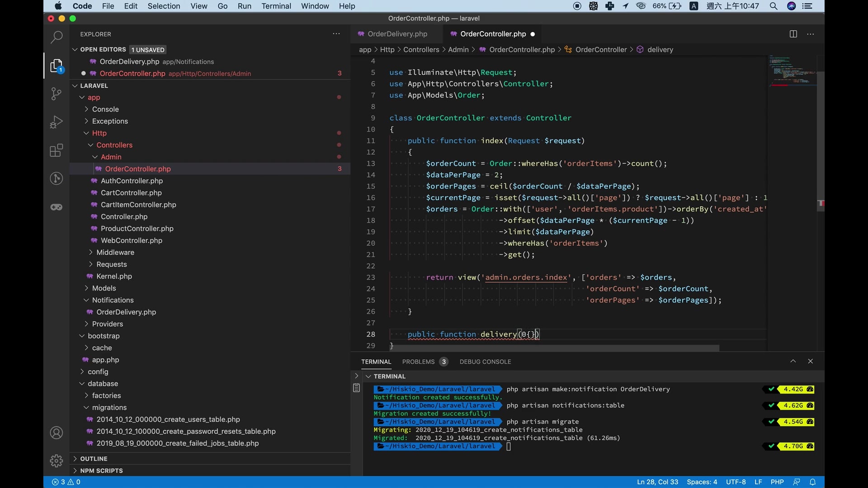868x488 pixels.
Task: Open the Source Control view
Action: point(56,94)
